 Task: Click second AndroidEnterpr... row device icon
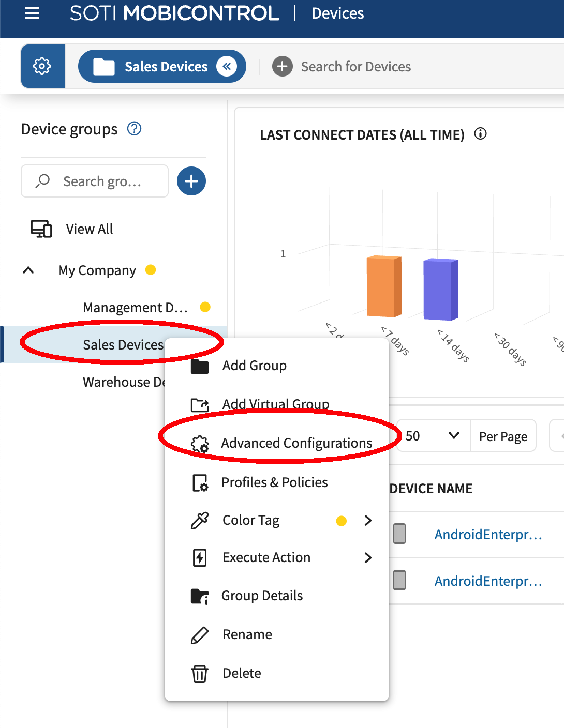pyautogui.click(x=399, y=580)
